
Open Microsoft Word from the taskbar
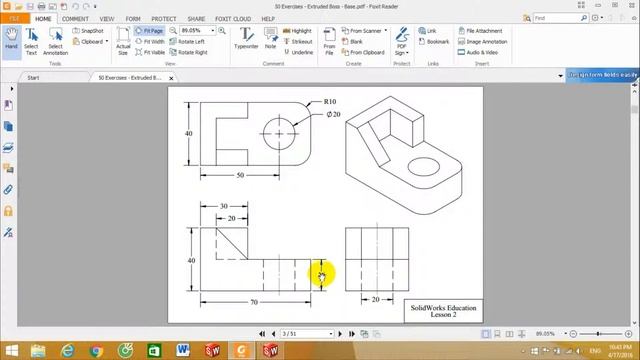click(183, 350)
